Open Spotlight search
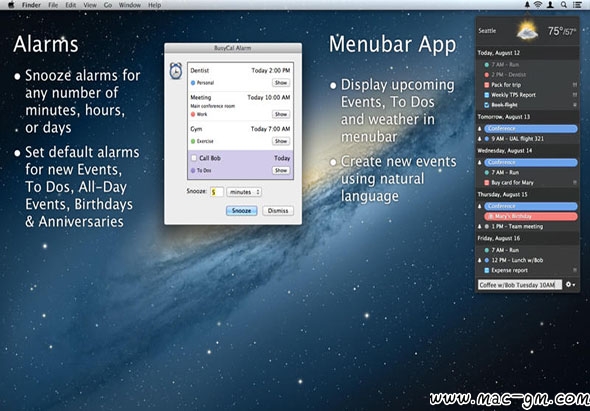This screenshot has width=590, height=411. 563,5
